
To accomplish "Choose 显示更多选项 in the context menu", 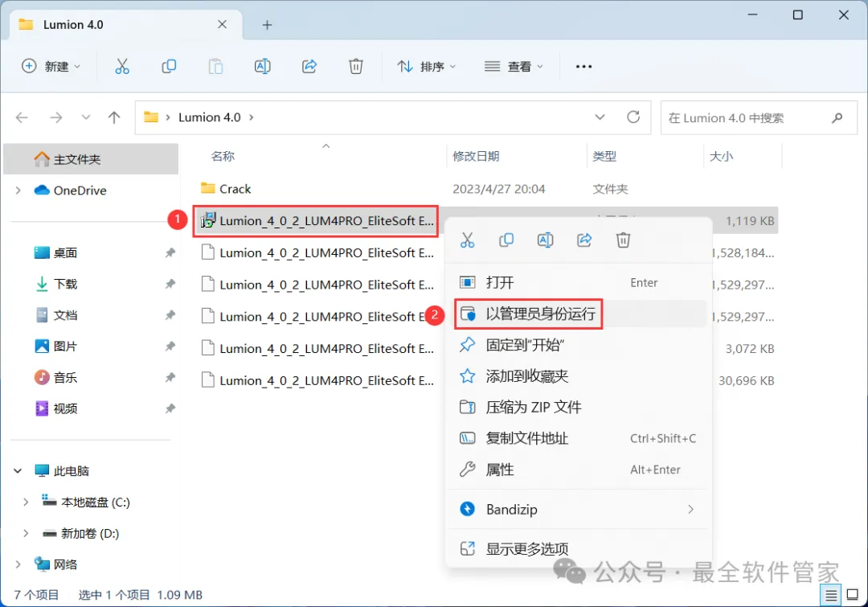I will point(578,548).
